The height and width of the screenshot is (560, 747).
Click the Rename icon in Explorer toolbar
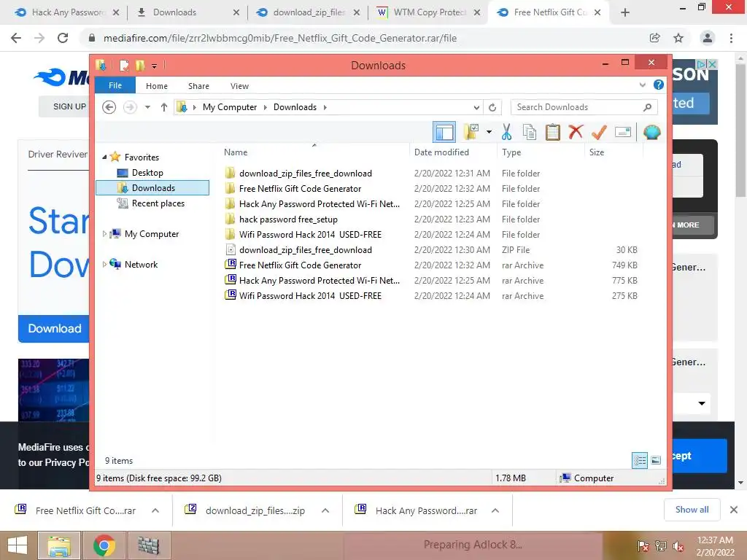pos(623,132)
